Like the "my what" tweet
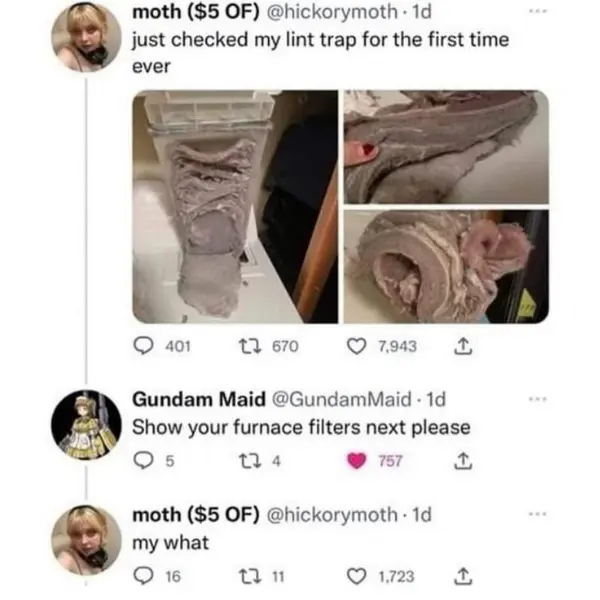Screen dimensions: 600x600 pyautogui.click(x=357, y=575)
